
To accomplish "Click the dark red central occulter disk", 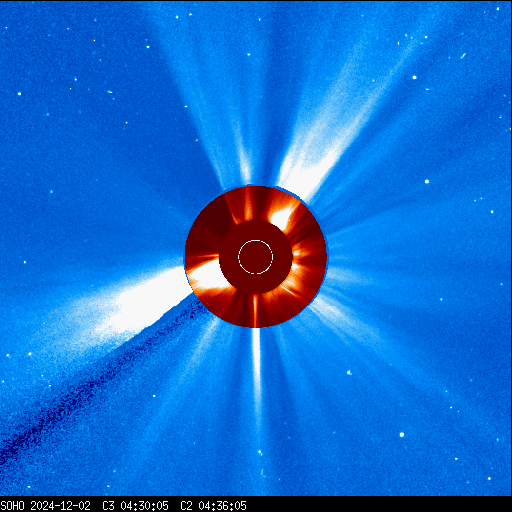I will click(256, 257).
